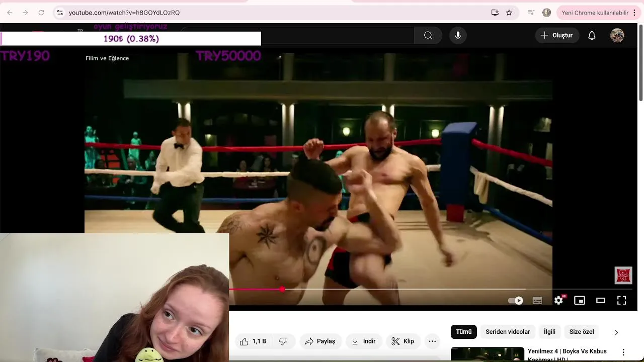Viewport: 644px width, 362px height.
Task: Click the Paylaş share button
Action: tap(320, 341)
